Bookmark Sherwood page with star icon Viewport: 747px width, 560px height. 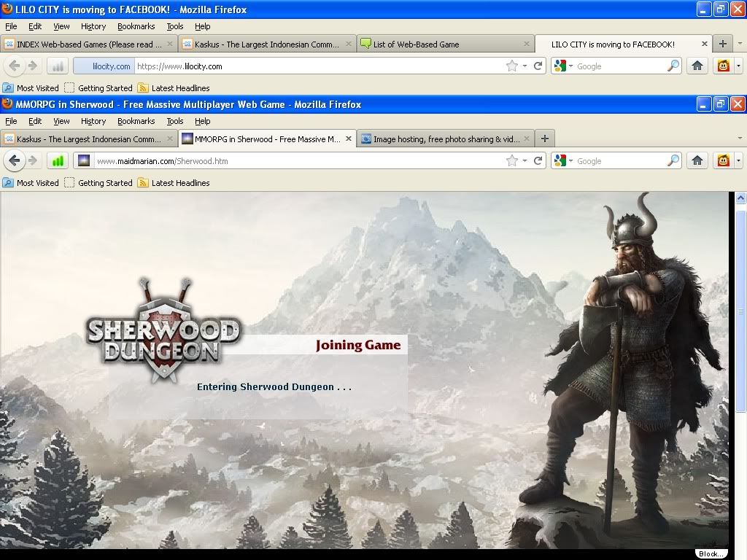coord(511,161)
